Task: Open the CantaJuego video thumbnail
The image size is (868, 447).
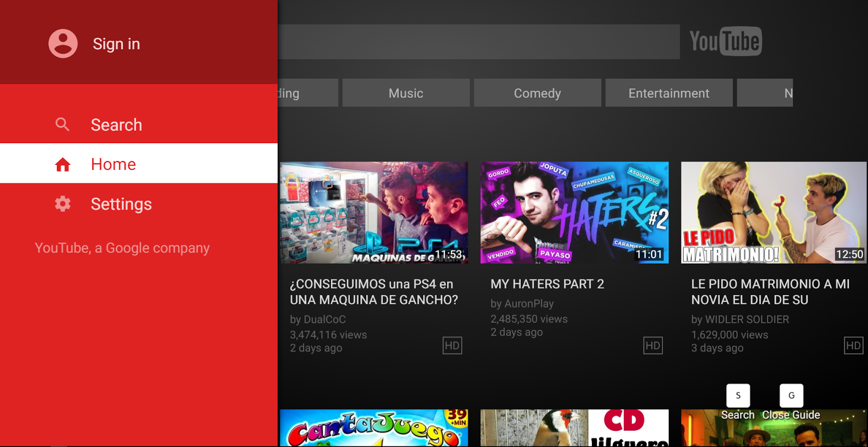Action: (374, 428)
